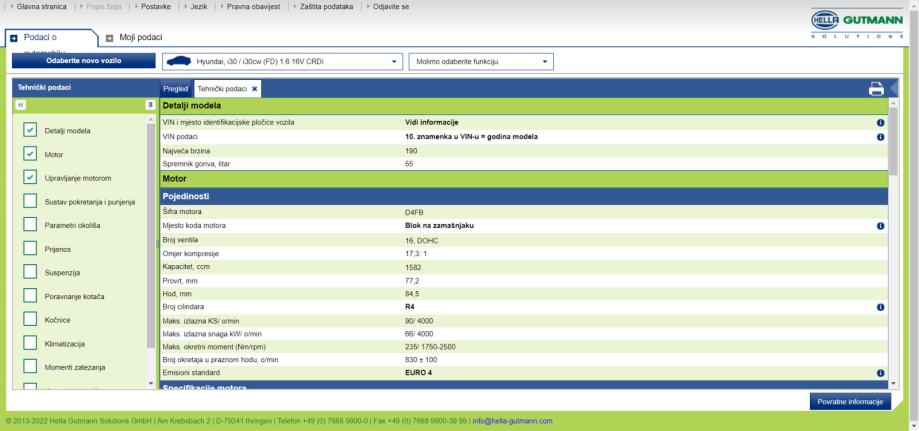Open Postavke menu item
This screenshot has height=431, width=919.
coord(156,7)
